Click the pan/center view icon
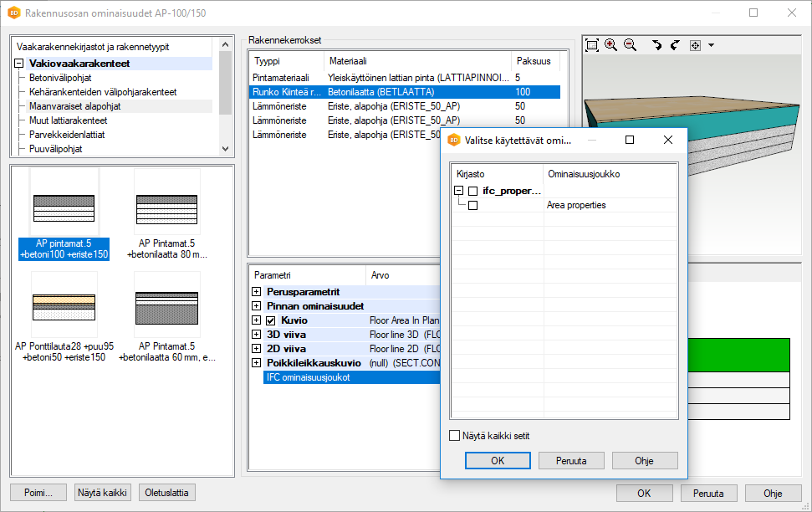This screenshot has width=812, height=512. coord(695,45)
